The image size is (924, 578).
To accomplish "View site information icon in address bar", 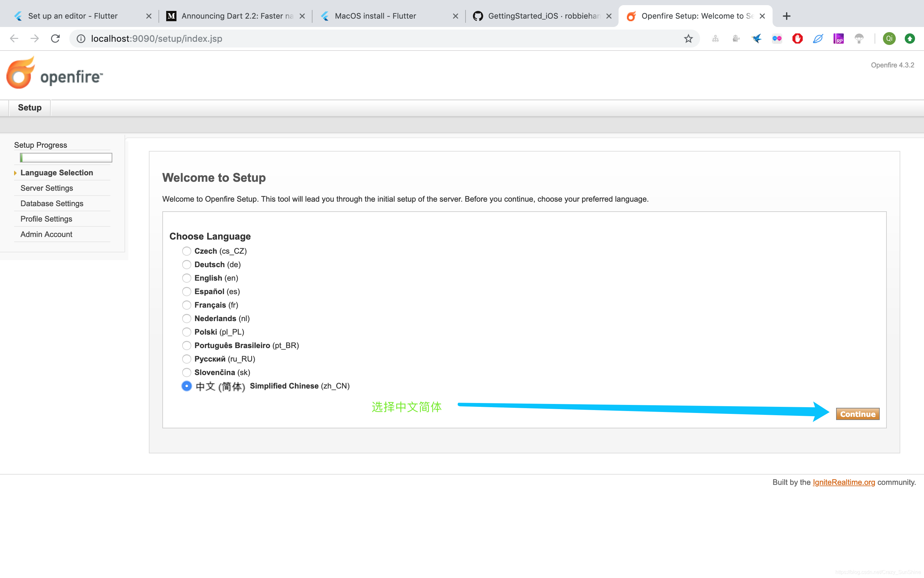I will click(x=81, y=39).
